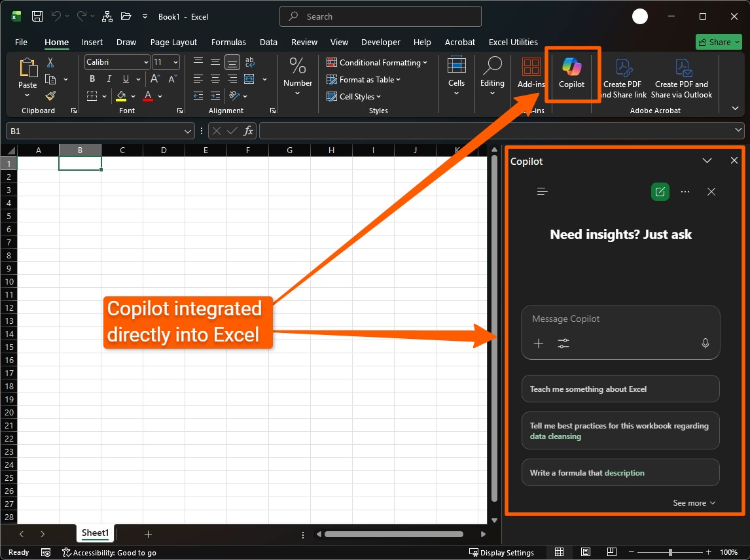Switch to Page Break Preview in status bar
Screen dimensions: 750x560
click(611, 552)
